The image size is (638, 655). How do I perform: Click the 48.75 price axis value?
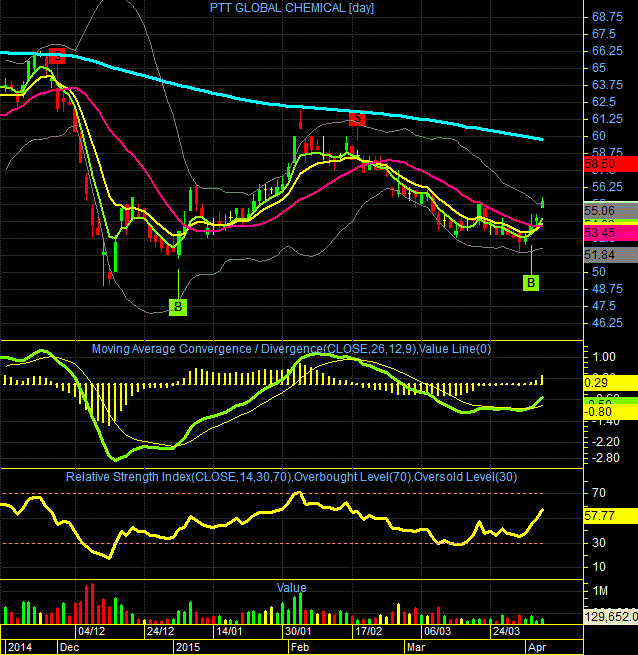(607, 289)
